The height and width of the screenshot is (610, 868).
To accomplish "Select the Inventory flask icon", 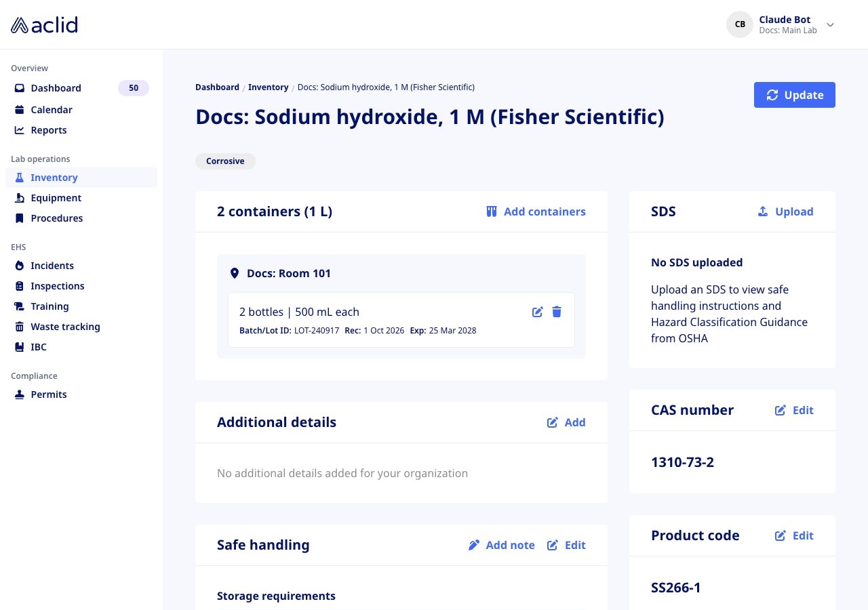I will pyautogui.click(x=20, y=178).
